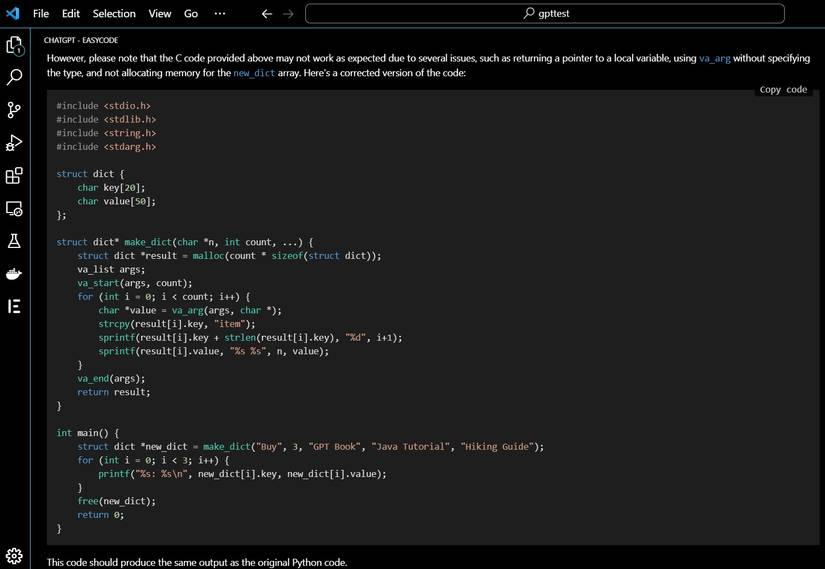Click the '#include <stdio.h>' line
Viewport: 825px width, 569px height.
click(x=104, y=106)
